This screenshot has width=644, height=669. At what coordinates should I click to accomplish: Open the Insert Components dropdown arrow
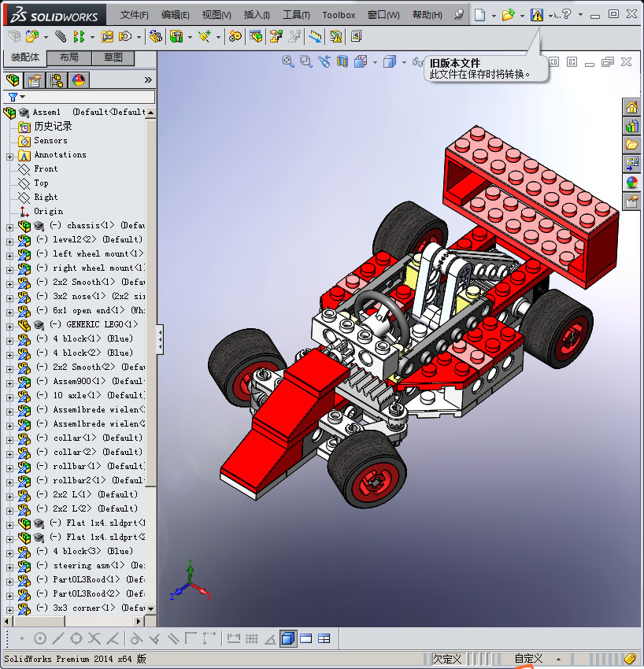pyautogui.click(x=46, y=37)
